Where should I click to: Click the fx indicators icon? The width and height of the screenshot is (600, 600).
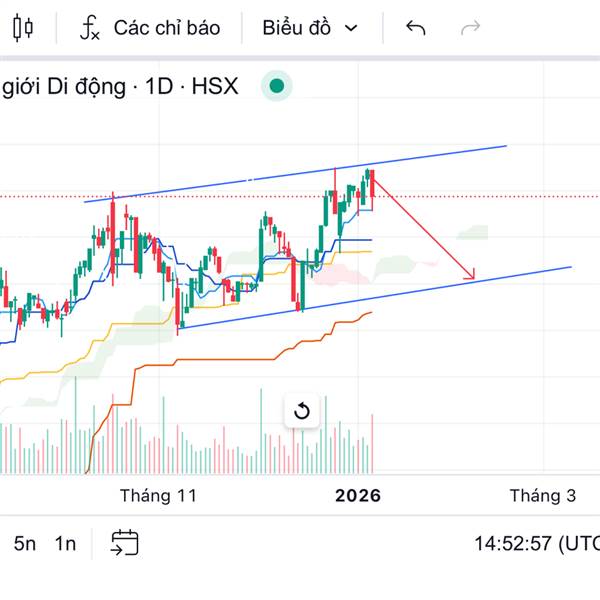pyautogui.click(x=90, y=28)
